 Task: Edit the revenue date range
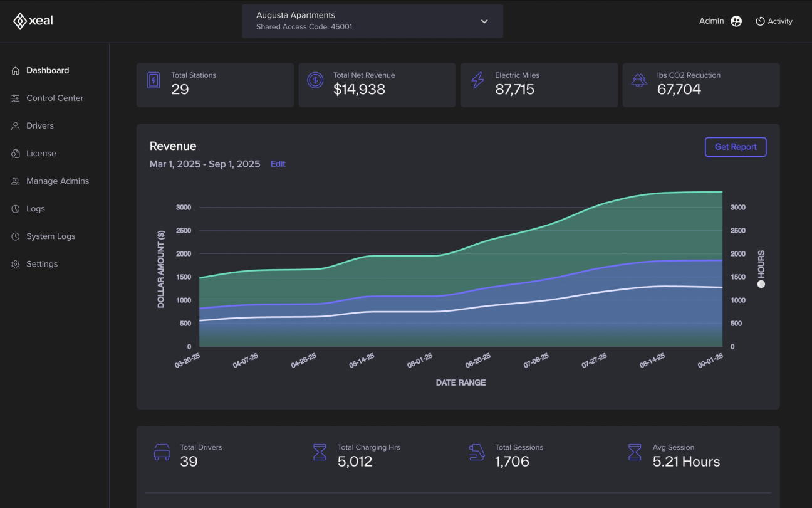tap(278, 164)
